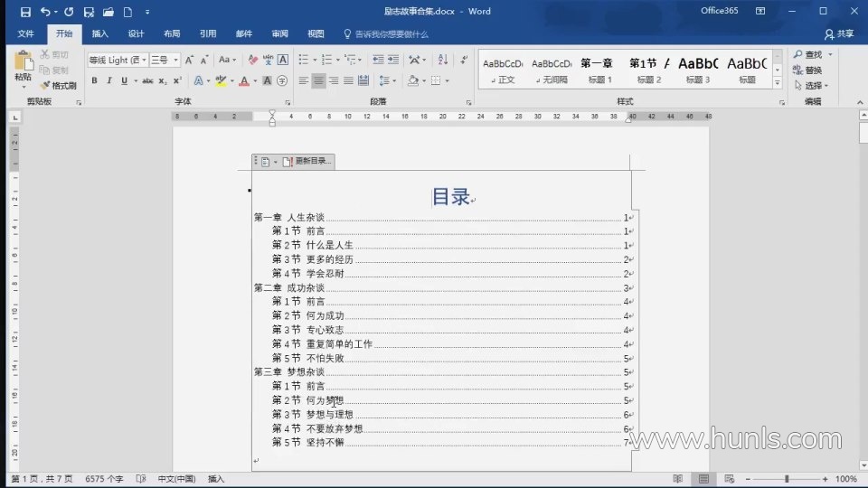Click the 更新目录 button

click(307, 161)
